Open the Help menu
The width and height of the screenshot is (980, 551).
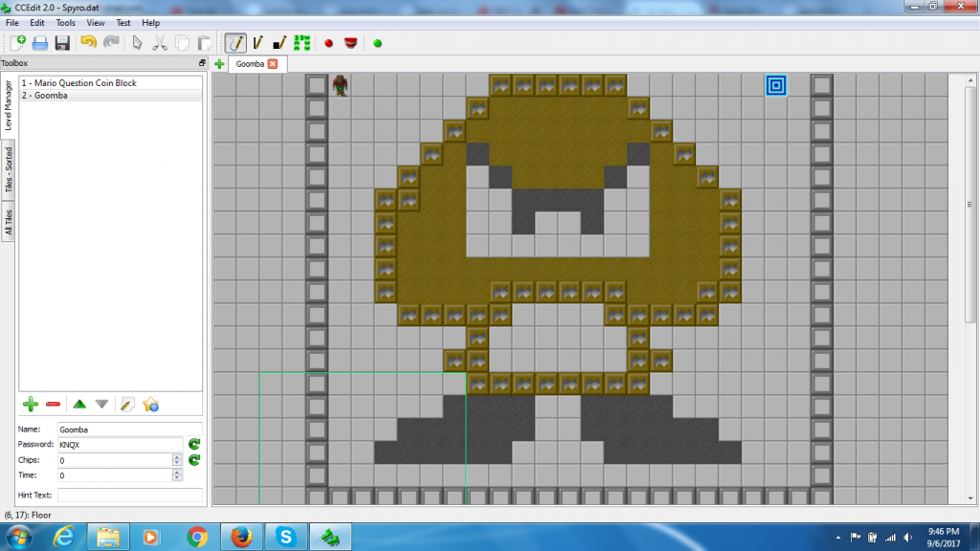pyautogui.click(x=150, y=23)
